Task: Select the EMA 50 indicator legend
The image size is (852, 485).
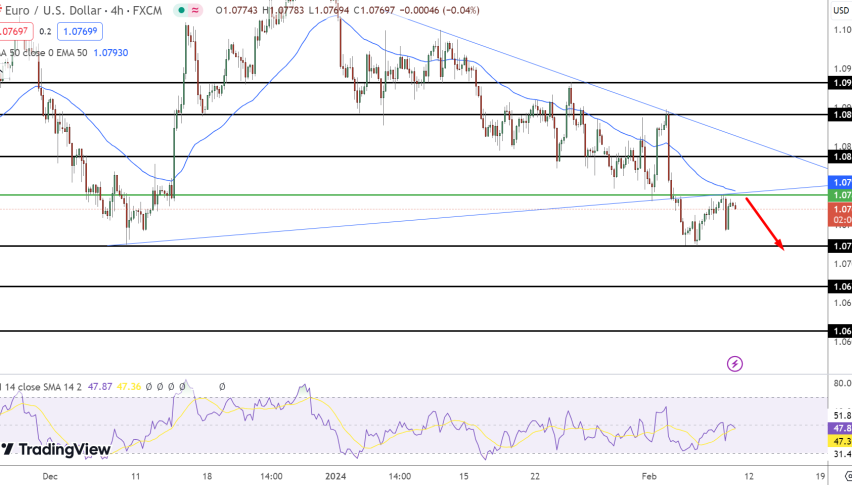Action: click(x=43, y=53)
